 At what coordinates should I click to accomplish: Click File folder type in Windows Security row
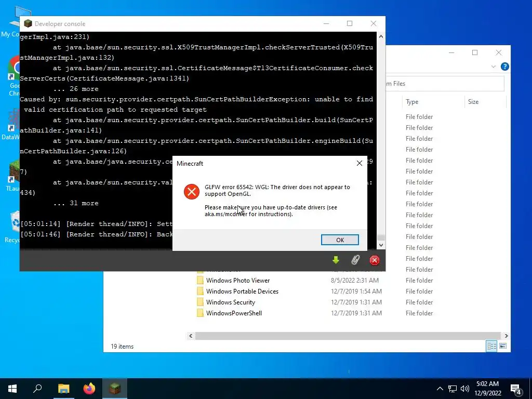pos(419,302)
